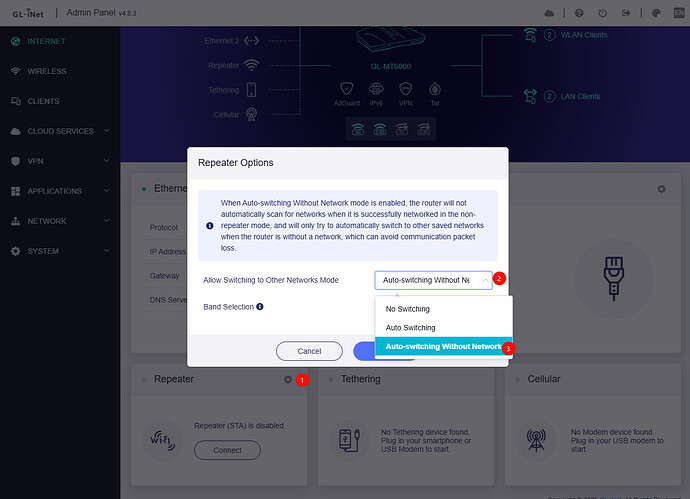Open Ethernet panel settings gear
690x499 pixels.
661,189
